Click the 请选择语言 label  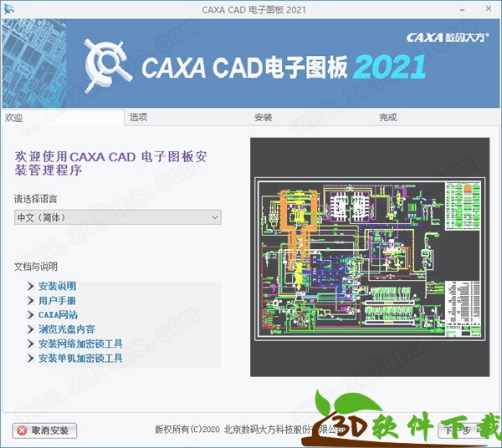coord(35,199)
